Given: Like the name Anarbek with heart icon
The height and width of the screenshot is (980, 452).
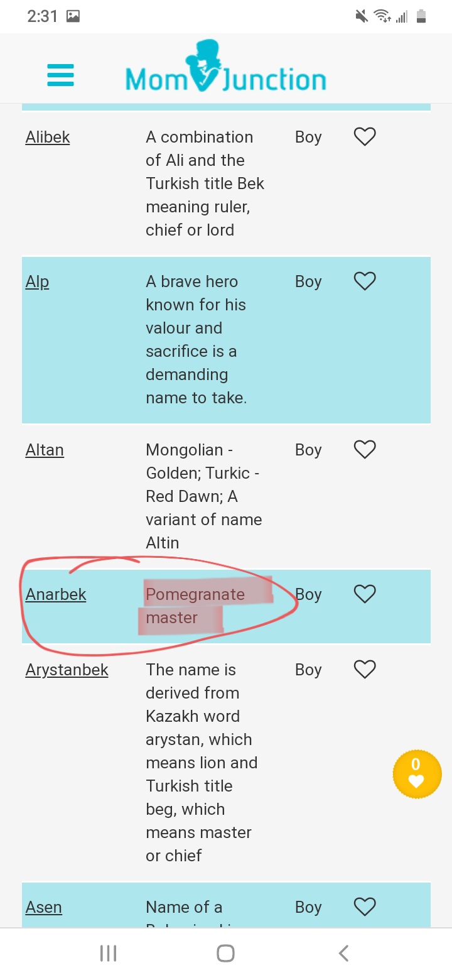Looking at the screenshot, I should pyautogui.click(x=365, y=594).
